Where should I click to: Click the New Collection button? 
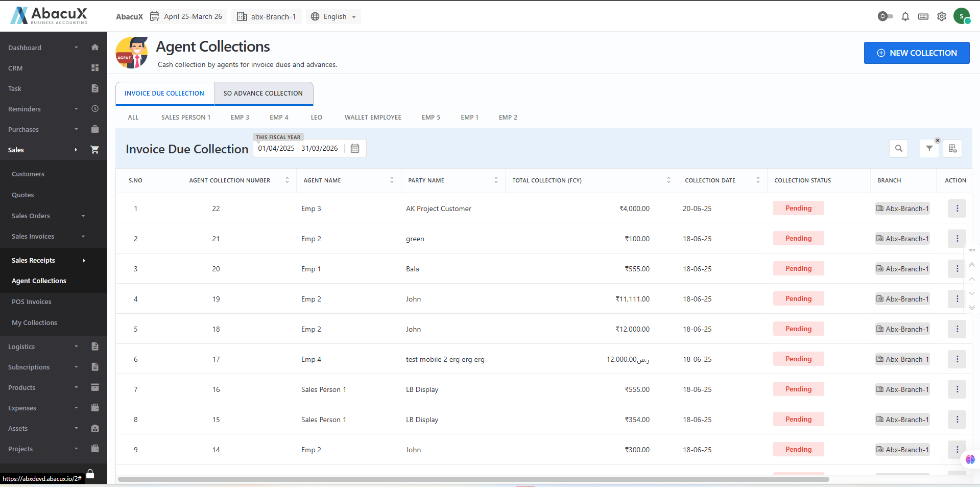916,53
